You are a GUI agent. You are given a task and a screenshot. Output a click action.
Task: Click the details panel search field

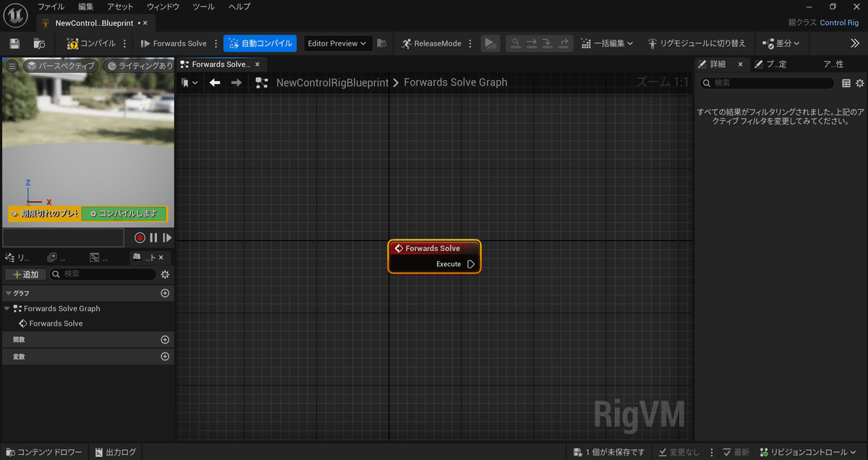[767, 83]
